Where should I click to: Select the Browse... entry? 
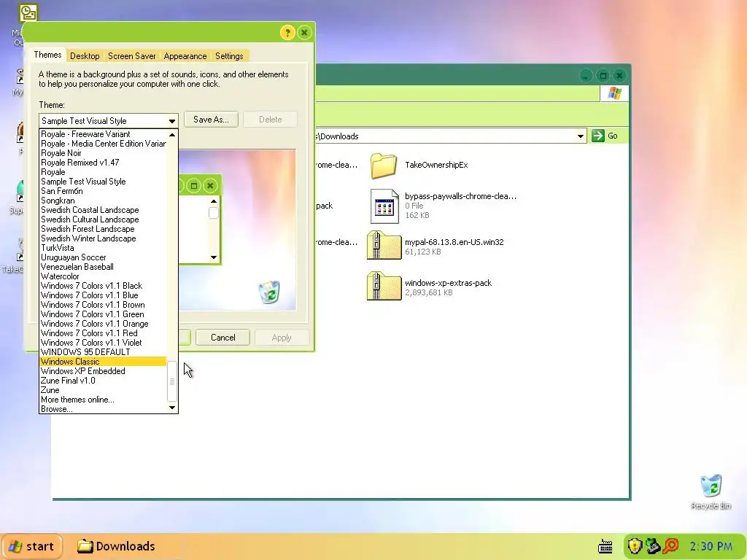click(x=103, y=409)
